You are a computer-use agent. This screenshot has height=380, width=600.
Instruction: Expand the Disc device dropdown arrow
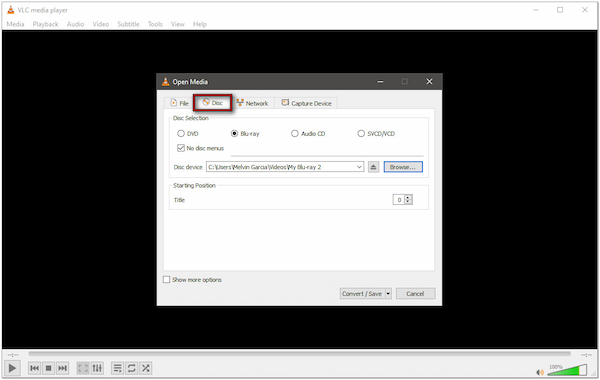tap(359, 167)
